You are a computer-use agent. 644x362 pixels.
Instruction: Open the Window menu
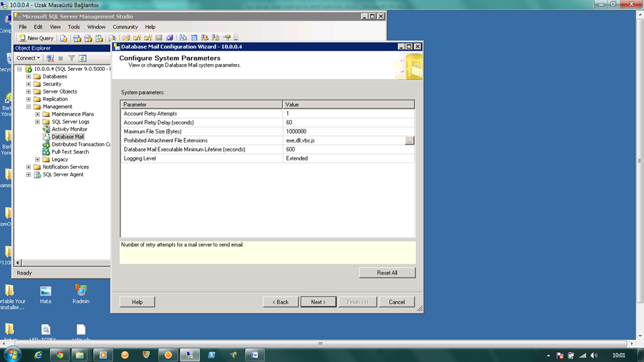coord(96,27)
